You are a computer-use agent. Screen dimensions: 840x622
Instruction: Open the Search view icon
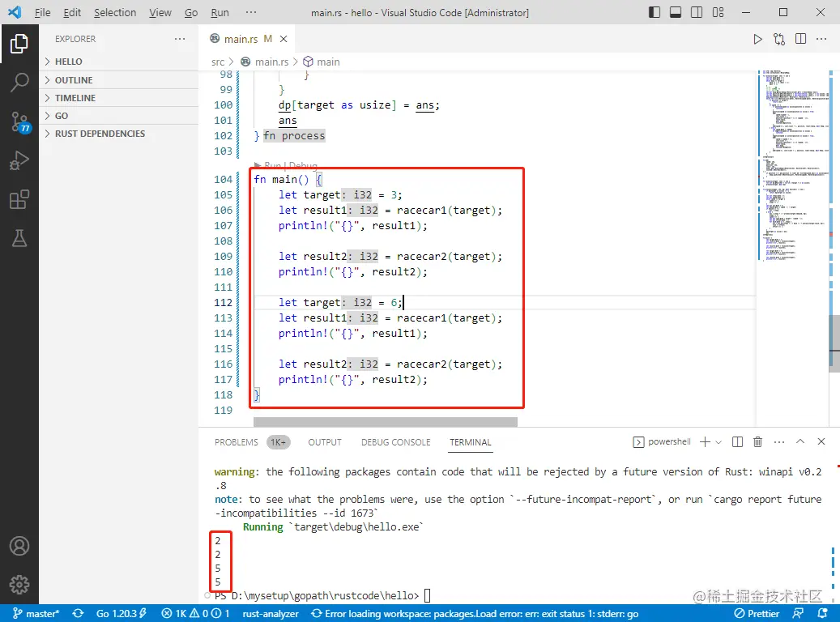point(19,83)
